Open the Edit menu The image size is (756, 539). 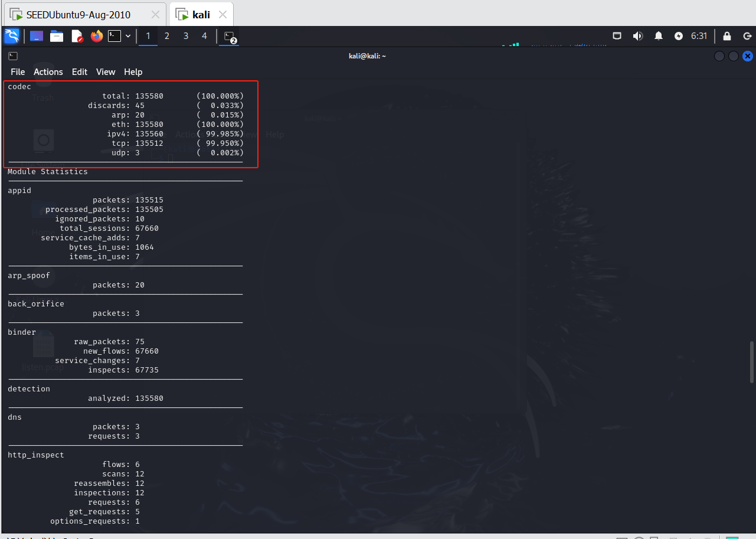pyautogui.click(x=80, y=72)
